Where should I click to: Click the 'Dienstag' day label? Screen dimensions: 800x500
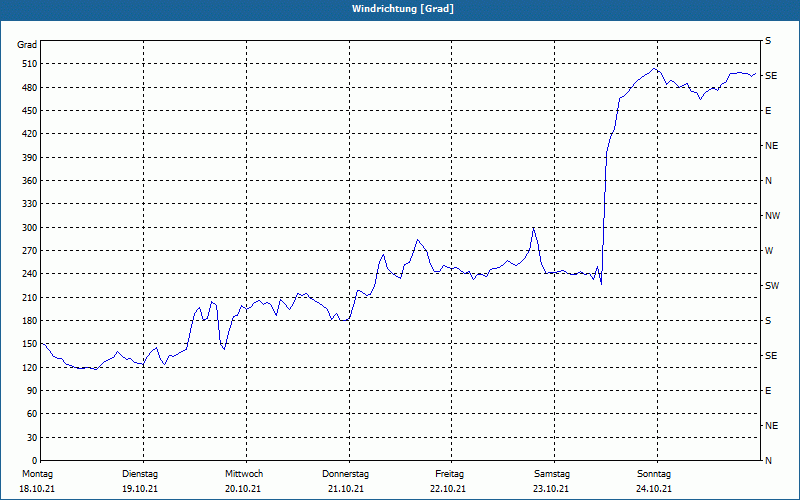tap(140, 474)
